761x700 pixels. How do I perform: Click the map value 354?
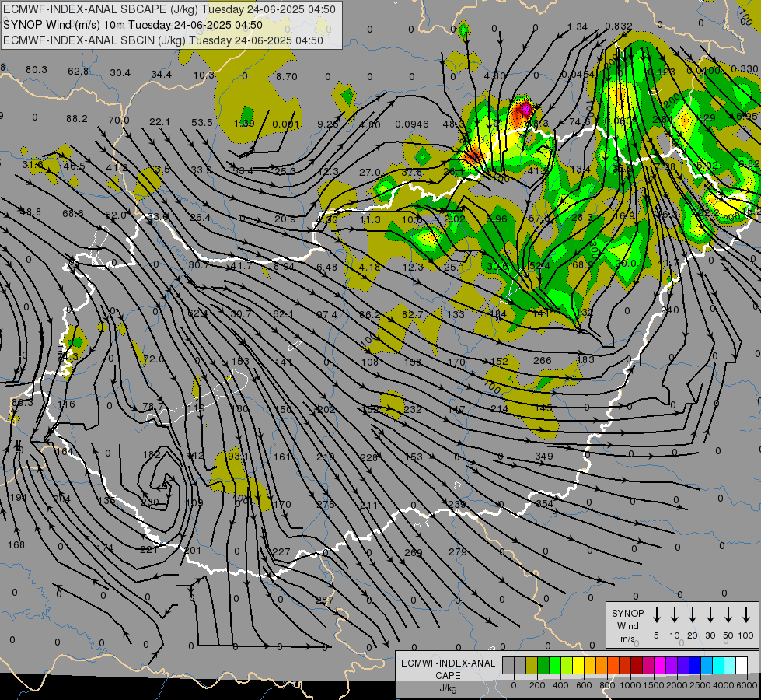tap(544, 504)
